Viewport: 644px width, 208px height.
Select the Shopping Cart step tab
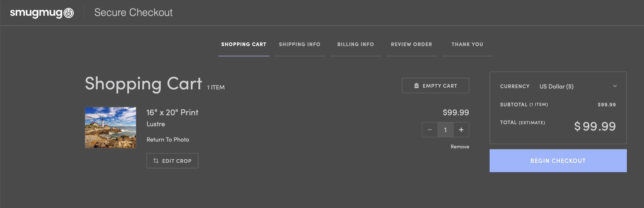click(x=244, y=44)
